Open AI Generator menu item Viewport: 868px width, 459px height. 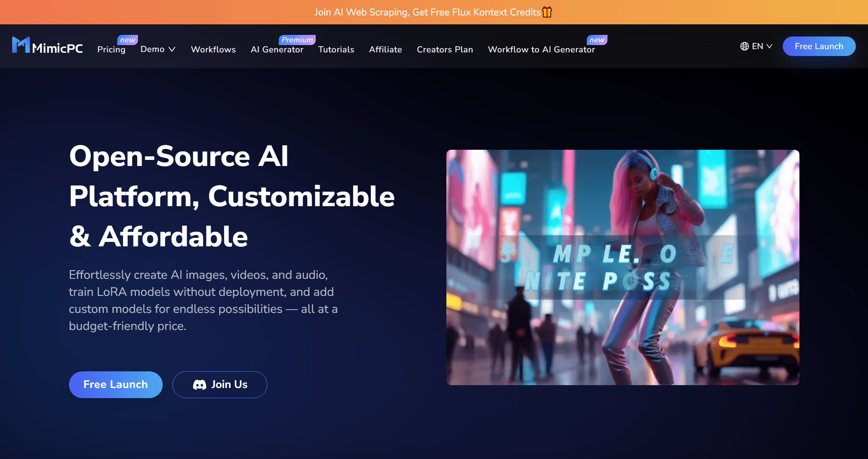coord(277,50)
